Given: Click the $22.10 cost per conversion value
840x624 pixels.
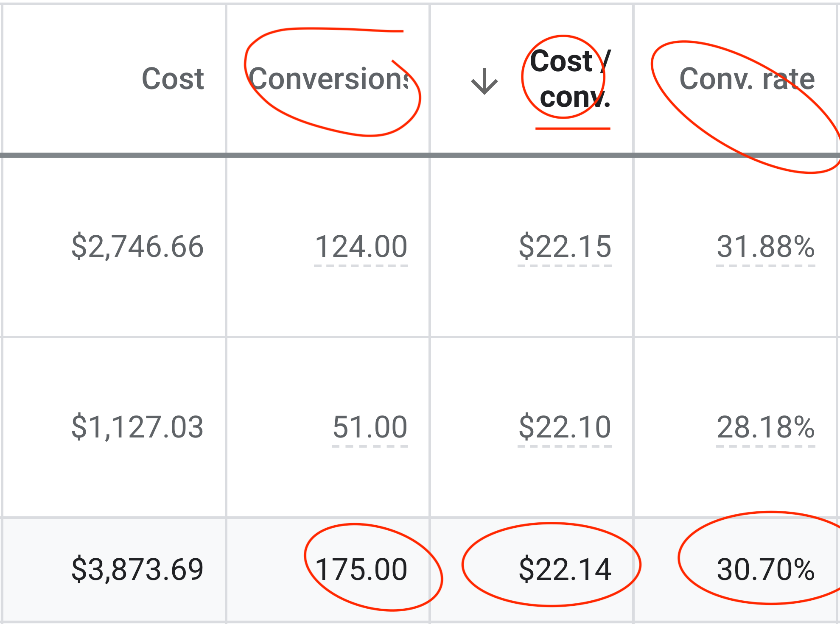Looking at the screenshot, I should pyautogui.click(x=565, y=427).
